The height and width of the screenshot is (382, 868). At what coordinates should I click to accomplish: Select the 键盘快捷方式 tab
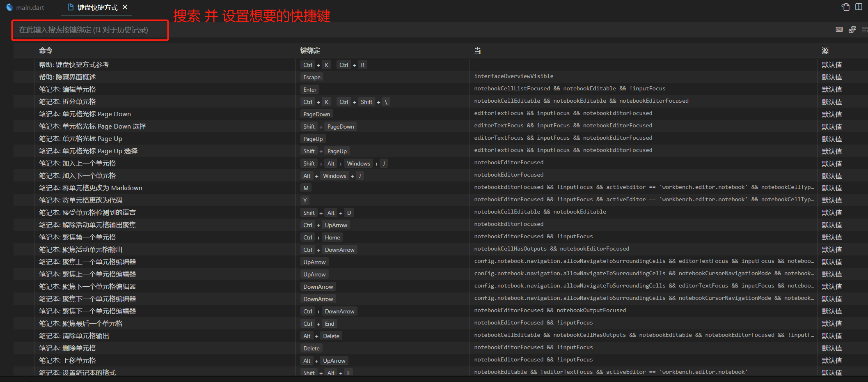point(97,7)
